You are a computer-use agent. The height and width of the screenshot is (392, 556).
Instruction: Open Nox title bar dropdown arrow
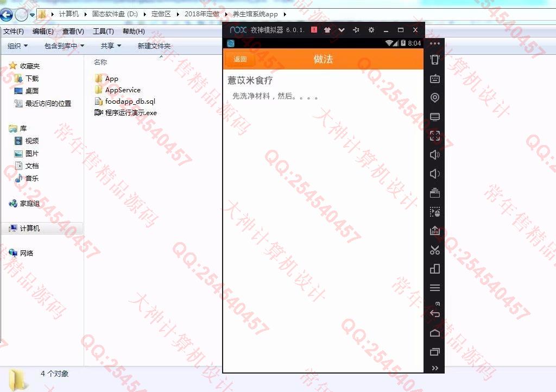coord(342,30)
